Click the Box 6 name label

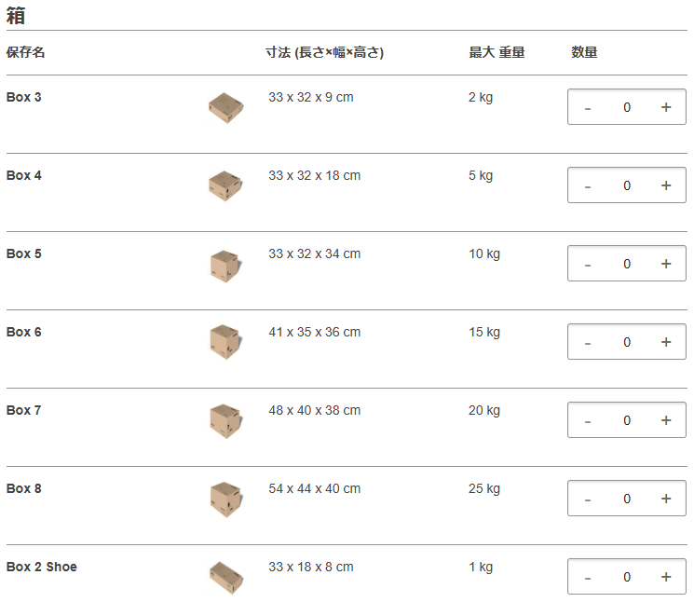coord(24,333)
